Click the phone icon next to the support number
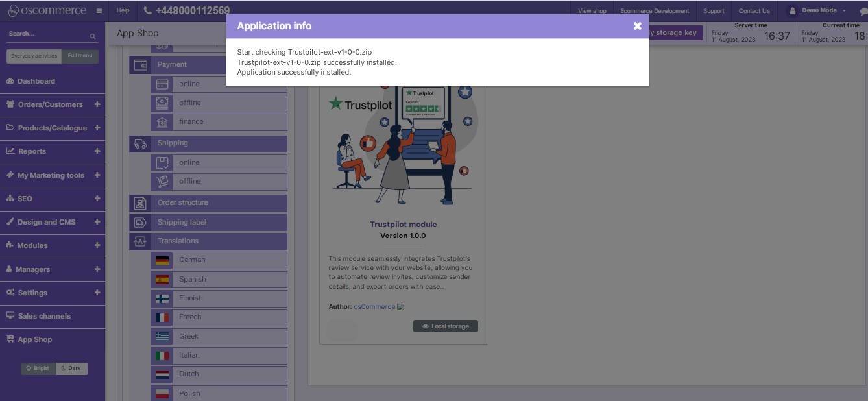 coord(147,11)
